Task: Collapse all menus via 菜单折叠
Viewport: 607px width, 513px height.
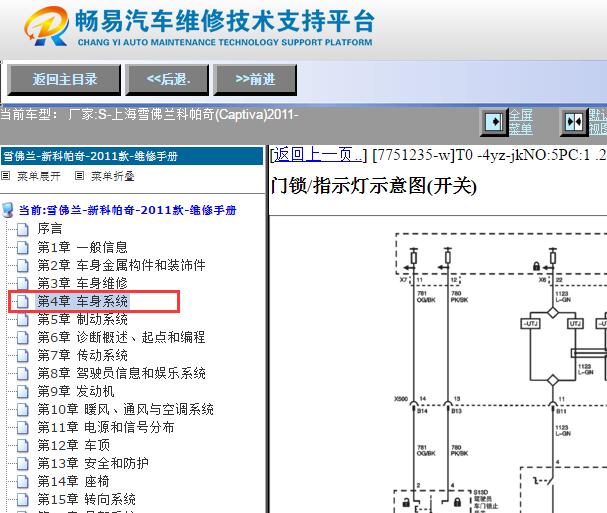Action: coord(113,176)
